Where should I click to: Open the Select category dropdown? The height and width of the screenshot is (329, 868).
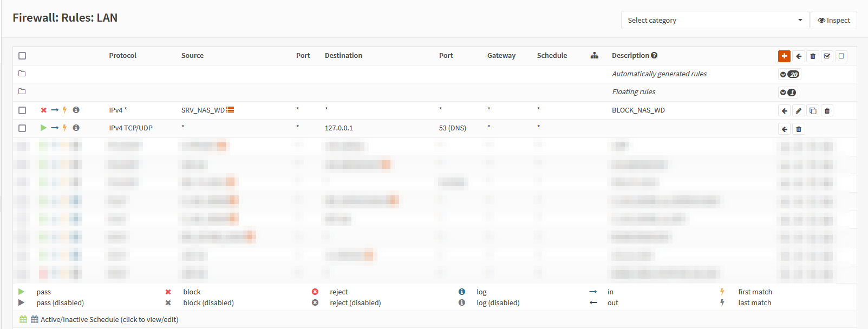pos(715,21)
